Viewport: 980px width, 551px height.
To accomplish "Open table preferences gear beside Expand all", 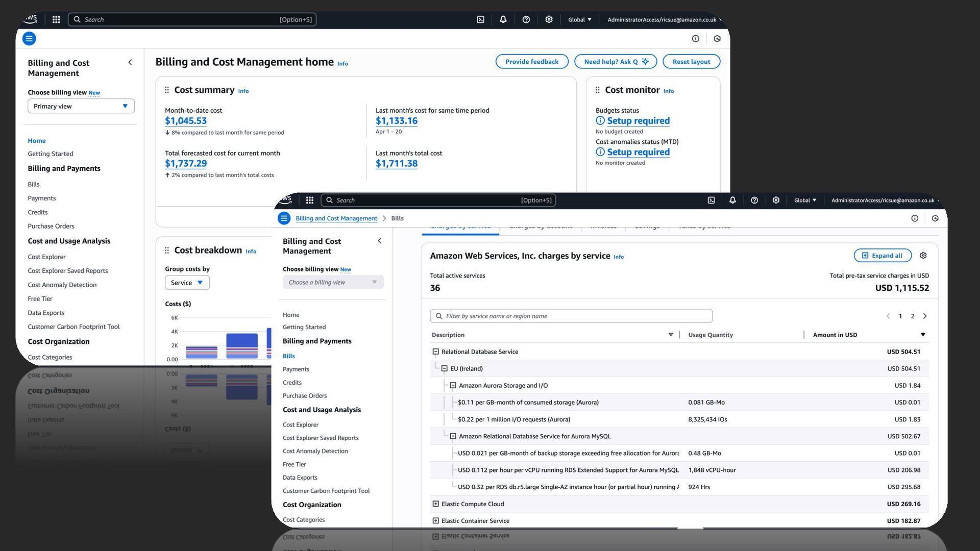I will 923,256.
